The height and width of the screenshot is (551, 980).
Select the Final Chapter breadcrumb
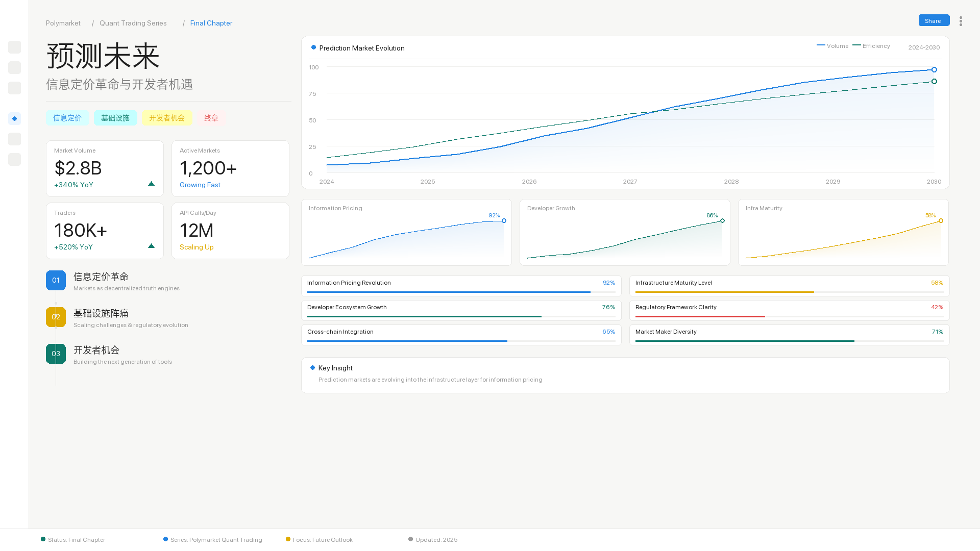point(211,23)
